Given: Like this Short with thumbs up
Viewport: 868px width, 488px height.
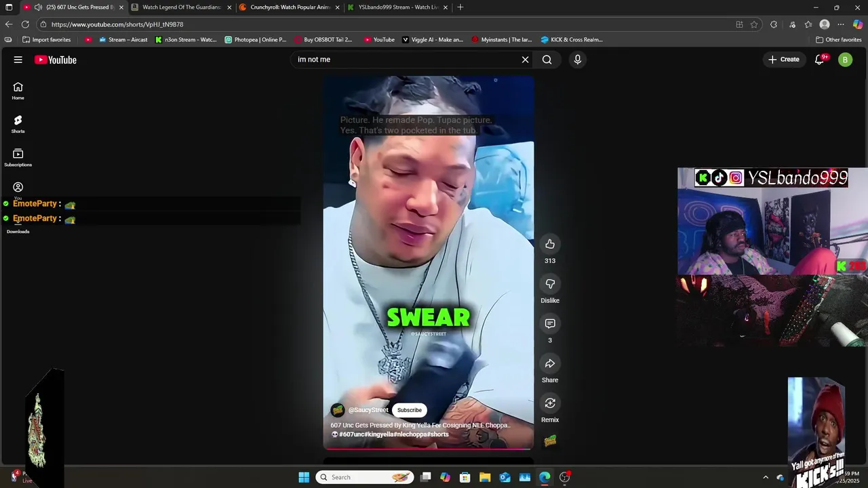Looking at the screenshot, I should click(x=550, y=244).
